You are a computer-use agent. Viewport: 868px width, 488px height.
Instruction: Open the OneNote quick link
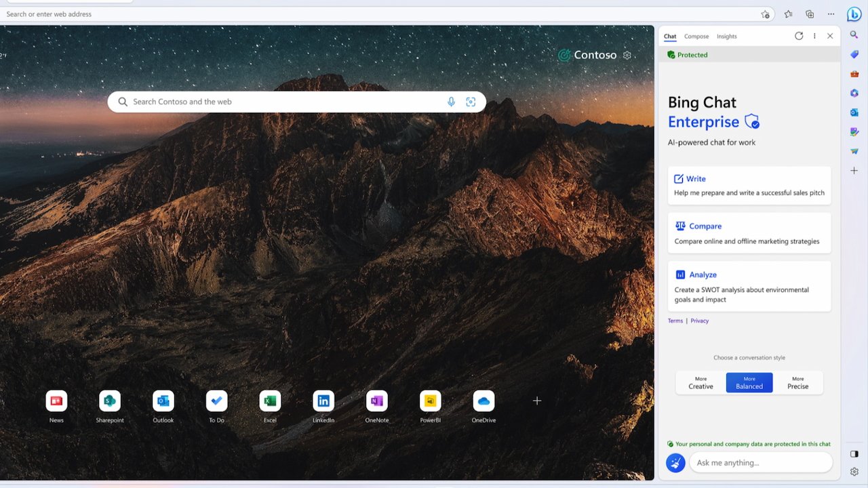[x=376, y=401]
